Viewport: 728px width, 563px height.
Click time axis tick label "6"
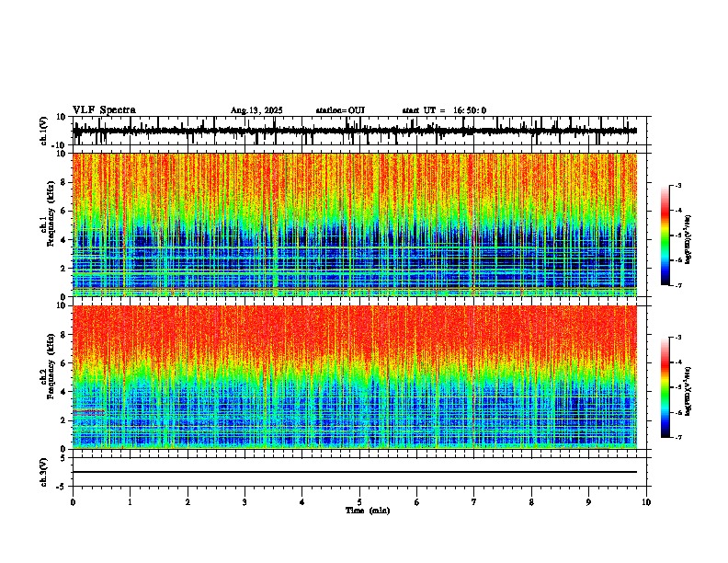(417, 502)
